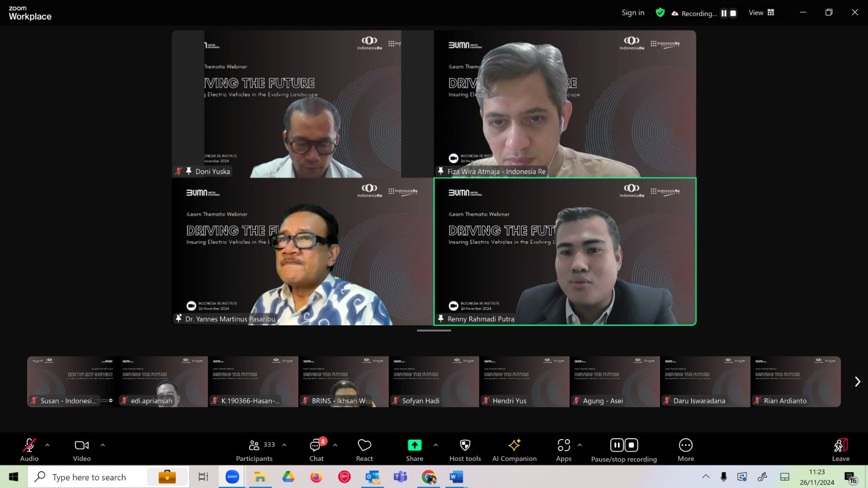Open React emoji menu
The width and height of the screenshot is (868, 488).
coord(365,450)
